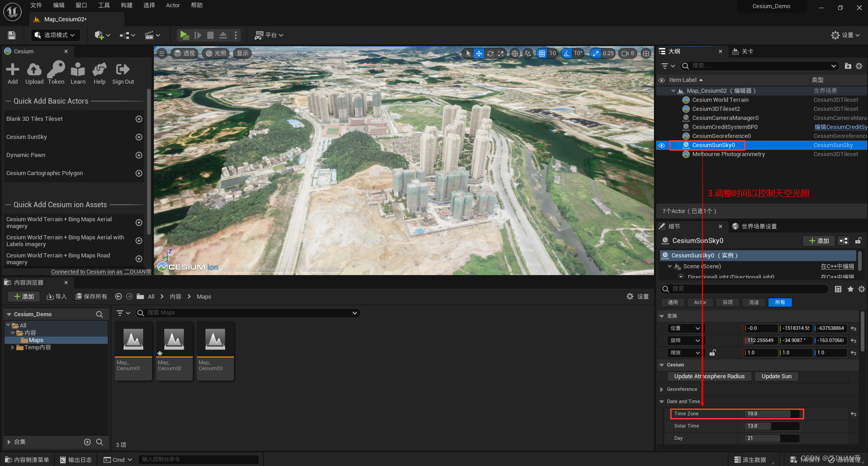Screen dimensions: 868x466
Task: Add Cesium Cartographic Polygon actor
Action: [x=139, y=173]
